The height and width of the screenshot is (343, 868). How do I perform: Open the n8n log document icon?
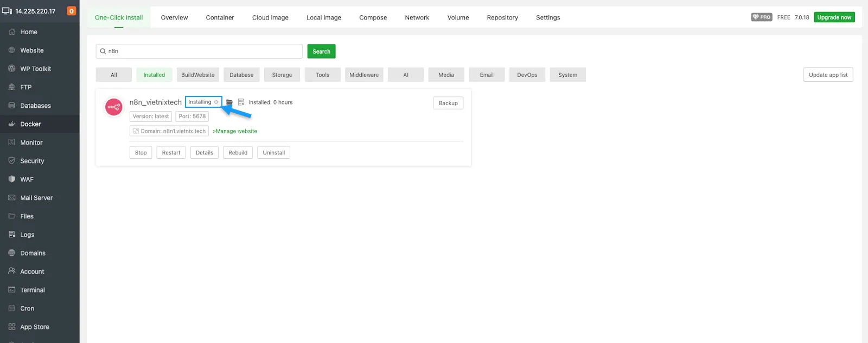(x=241, y=102)
